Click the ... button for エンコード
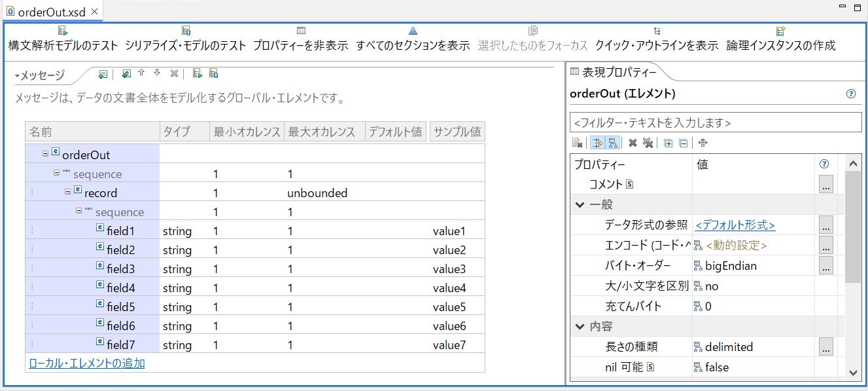 pos(826,246)
